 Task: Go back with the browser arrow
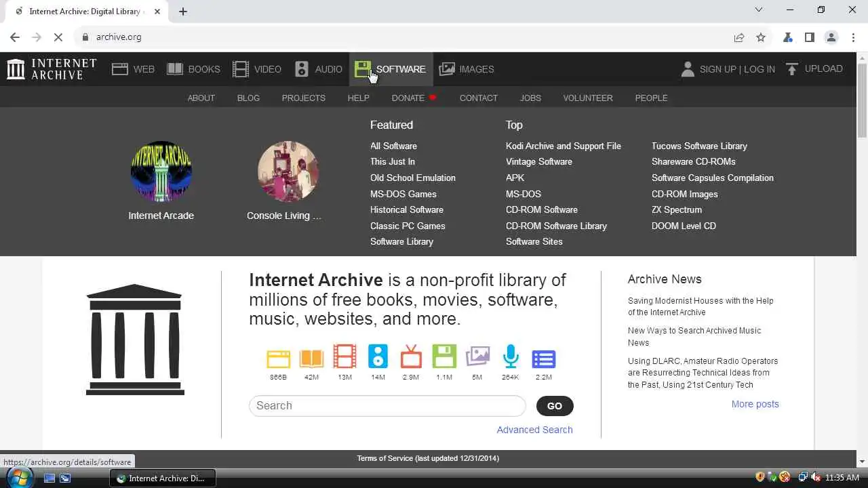(15, 37)
